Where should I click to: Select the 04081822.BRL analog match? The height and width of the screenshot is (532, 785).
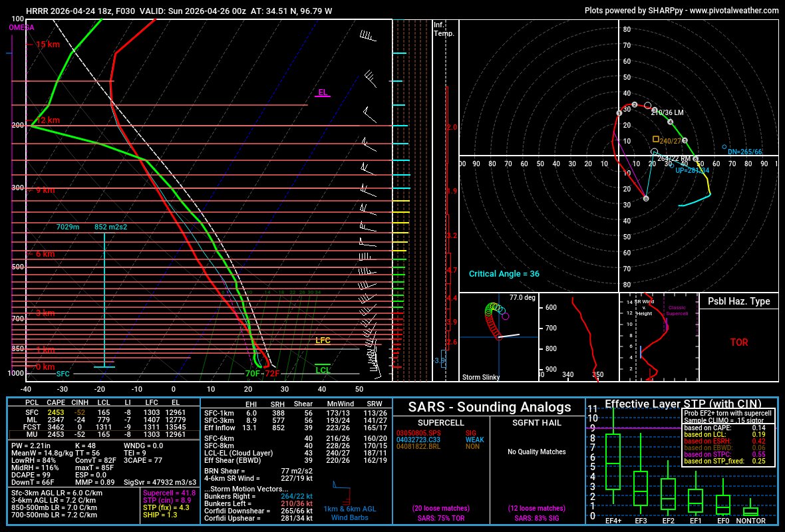click(418, 446)
